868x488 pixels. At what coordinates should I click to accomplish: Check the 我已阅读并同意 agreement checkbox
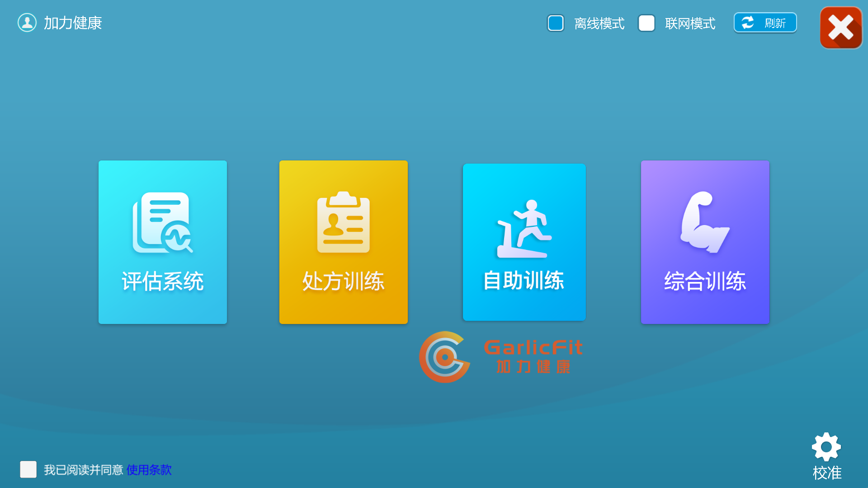28,469
